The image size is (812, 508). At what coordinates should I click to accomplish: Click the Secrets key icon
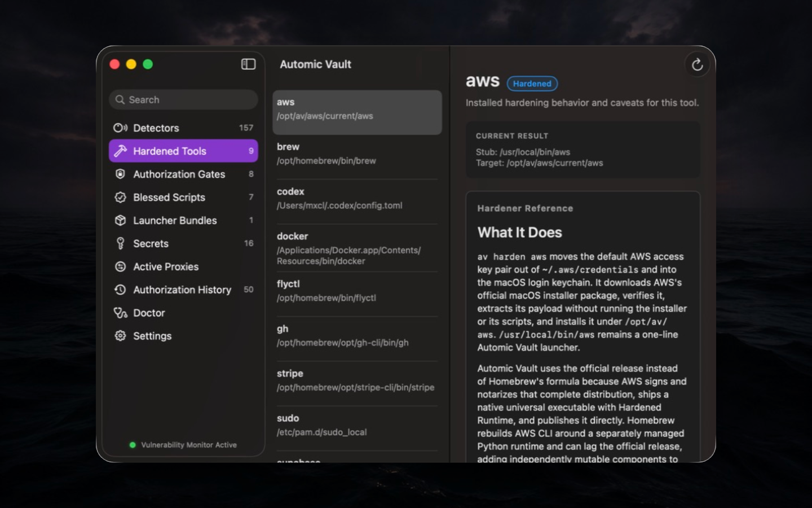(x=120, y=244)
